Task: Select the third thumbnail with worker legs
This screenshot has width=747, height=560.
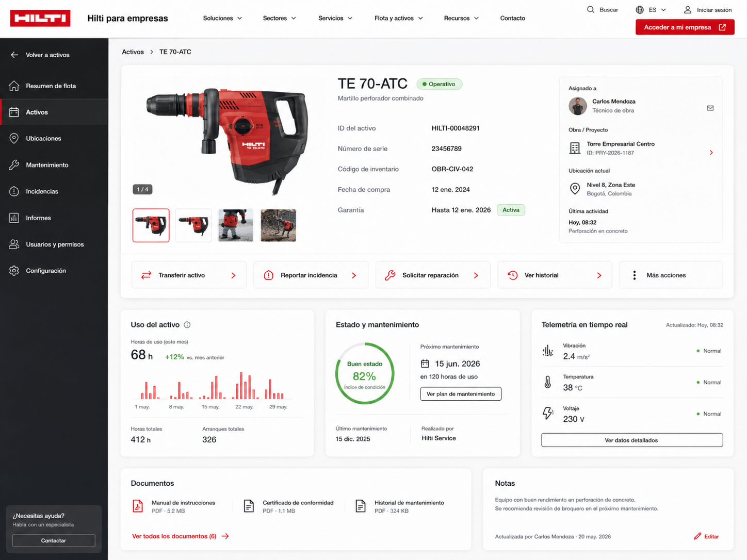Action: pyautogui.click(x=236, y=225)
